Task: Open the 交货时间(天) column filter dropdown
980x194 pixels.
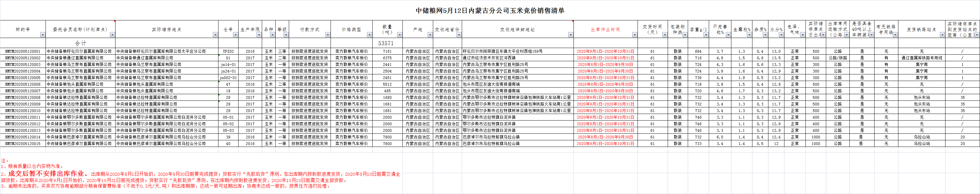Action: (x=665, y=35)
